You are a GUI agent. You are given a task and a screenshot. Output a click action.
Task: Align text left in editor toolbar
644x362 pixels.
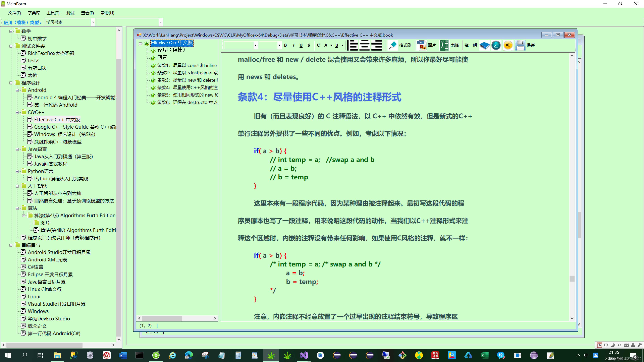click(353, 45)
